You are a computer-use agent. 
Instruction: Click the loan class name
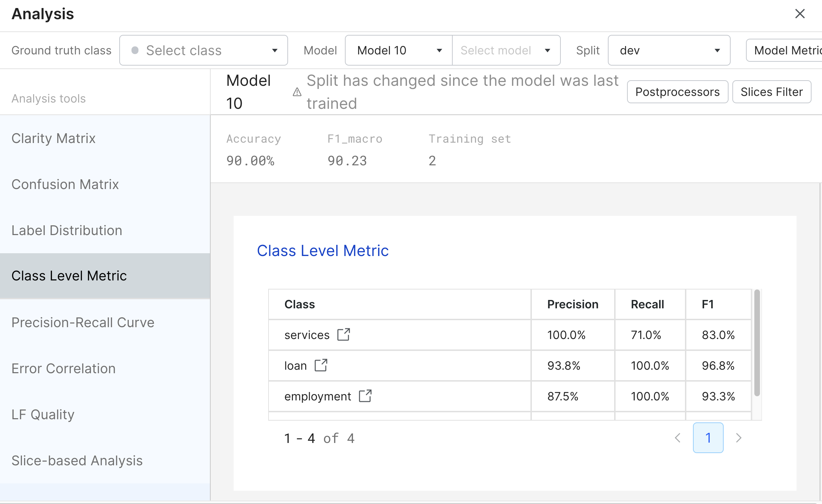coord(296,366)
